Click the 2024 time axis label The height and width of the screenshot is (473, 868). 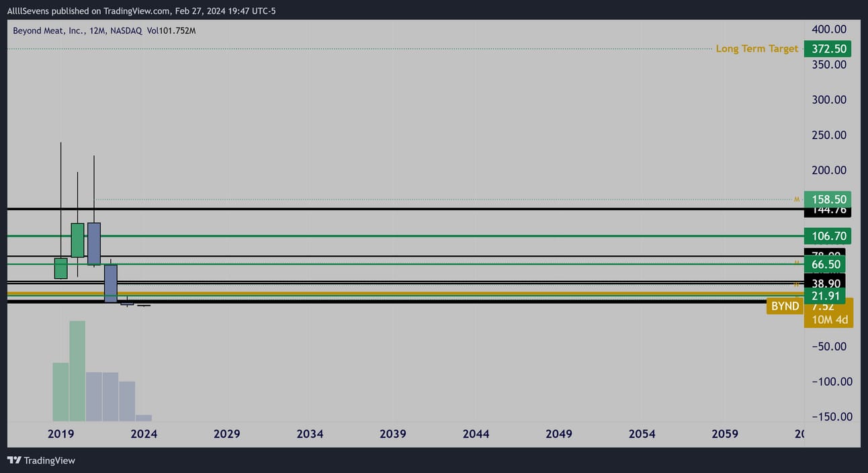(x=144, y=434)
